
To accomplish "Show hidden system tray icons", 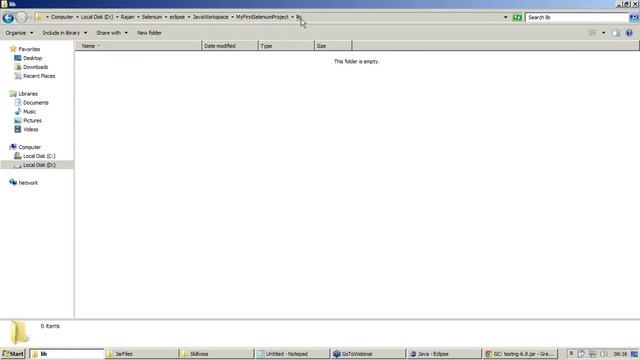I will [x=571, y=354].
